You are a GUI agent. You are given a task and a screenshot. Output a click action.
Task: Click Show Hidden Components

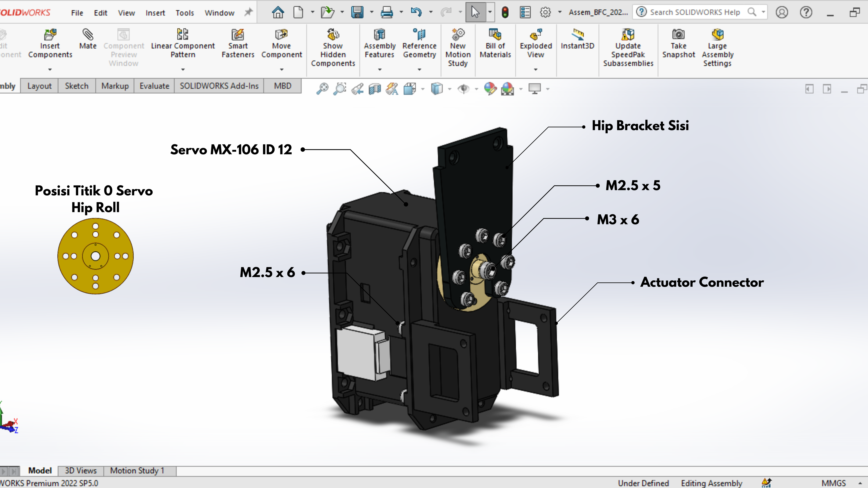[x=333, y=48]
